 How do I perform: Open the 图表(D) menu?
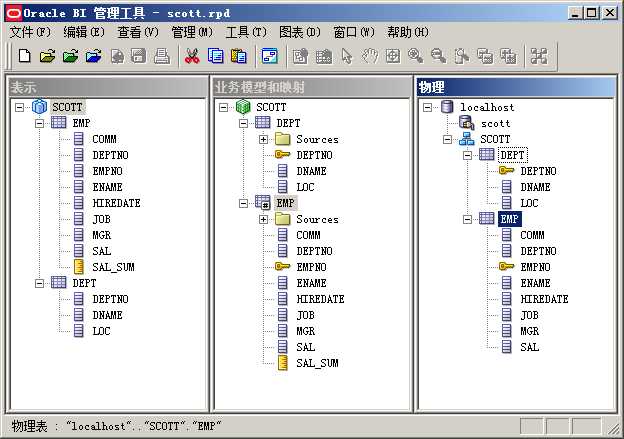point(300,32)
